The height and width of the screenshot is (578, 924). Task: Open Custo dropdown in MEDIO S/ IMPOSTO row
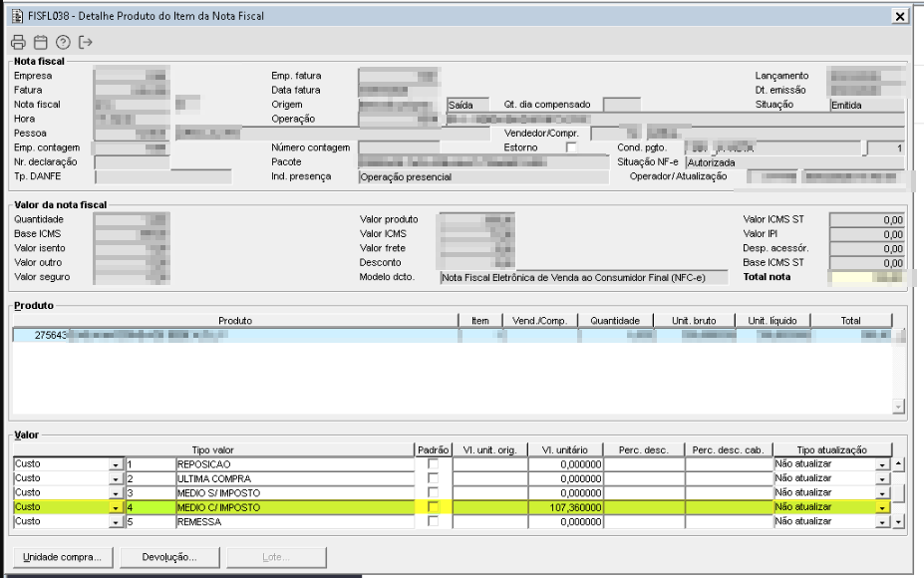(116, 493)
